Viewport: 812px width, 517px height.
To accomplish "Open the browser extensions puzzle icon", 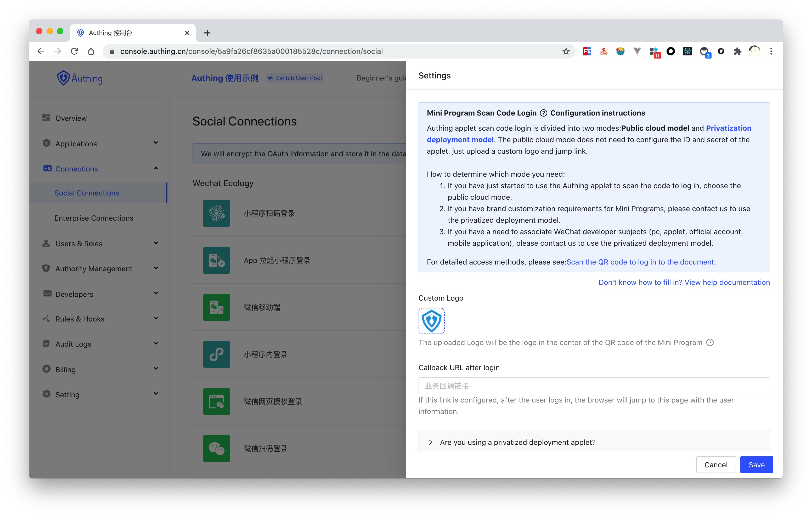I will 737,51.
